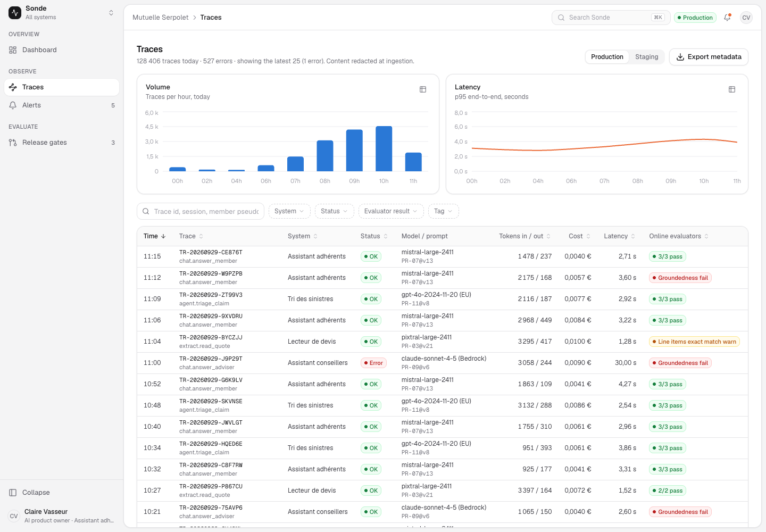
Task: Sort the Online evaluators column
Action: (x=679, y=236)
